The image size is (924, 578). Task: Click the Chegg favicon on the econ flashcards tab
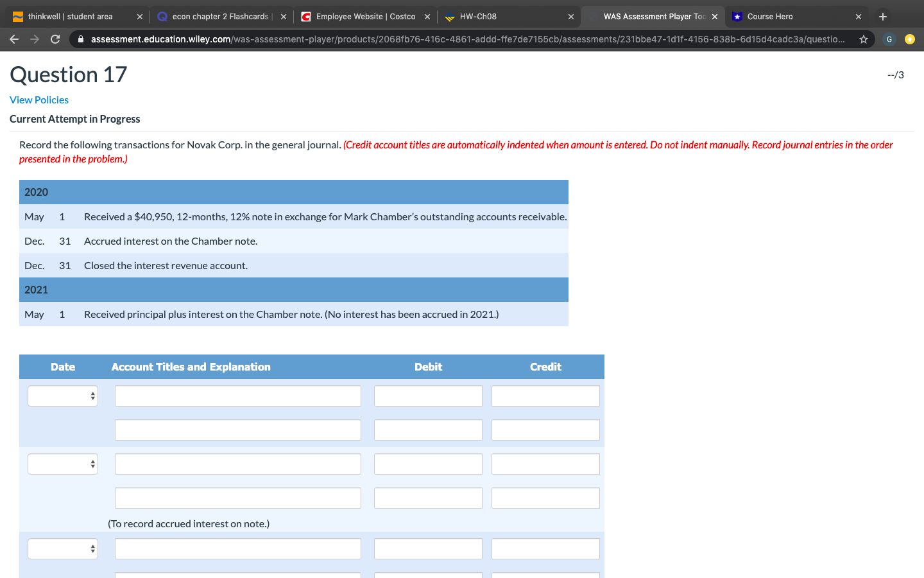(162, 16)
